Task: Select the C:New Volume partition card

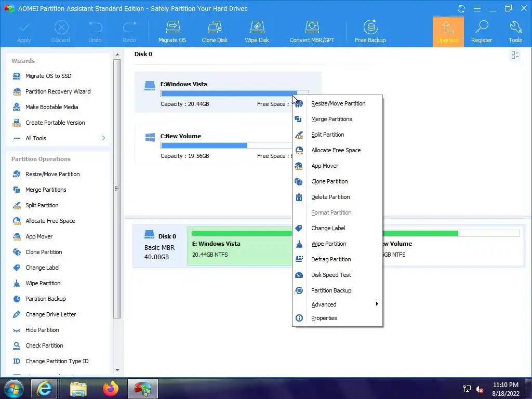Action: tap(214, 145)
